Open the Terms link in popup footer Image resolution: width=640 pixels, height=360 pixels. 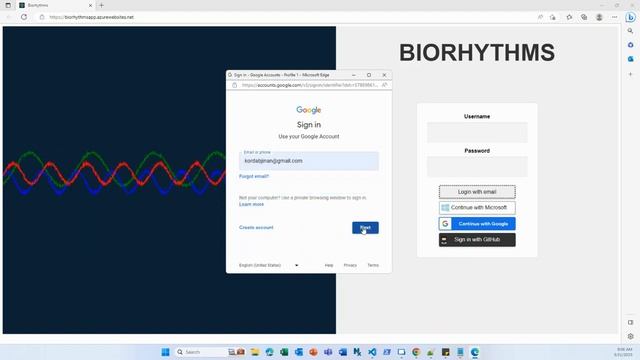coord(373,265)
